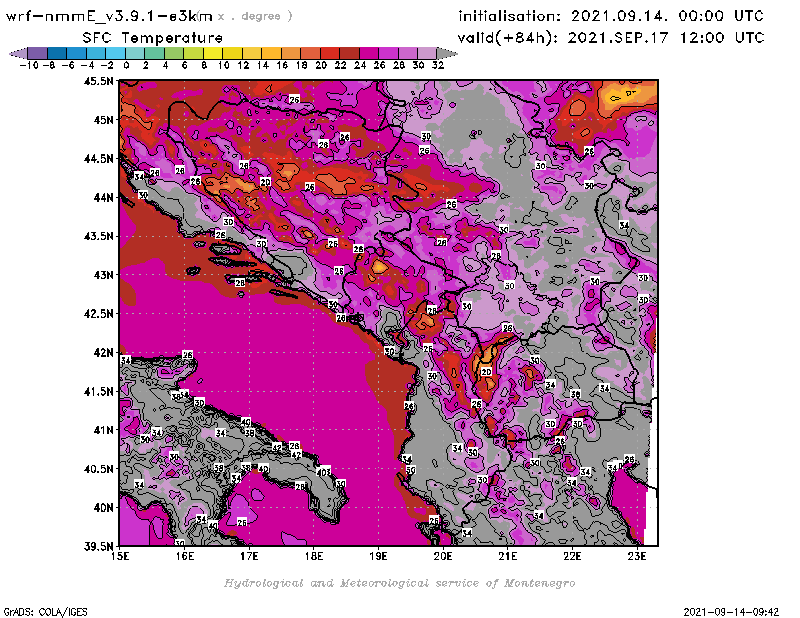The image size is (800, 618).
Task: Select the yellow legend swatch between 8 and 10
Action: pos(213,53)
